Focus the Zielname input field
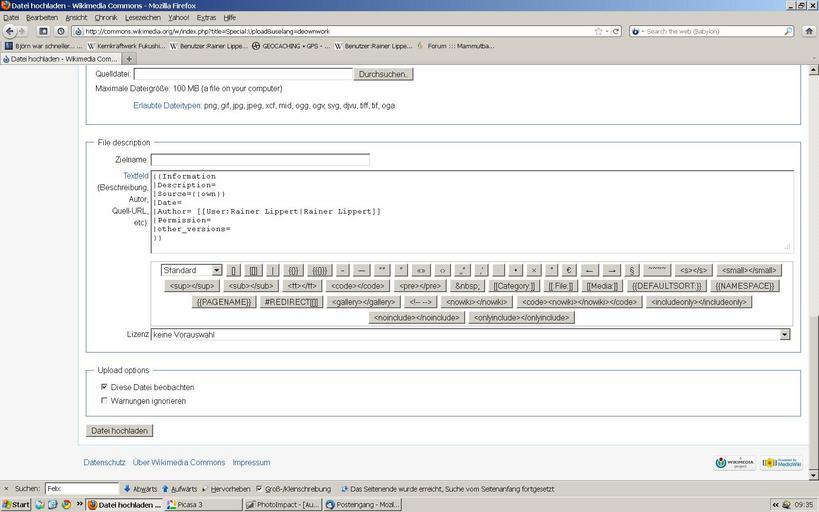Screen dimensions: 819x512 [x=260, y=159]
